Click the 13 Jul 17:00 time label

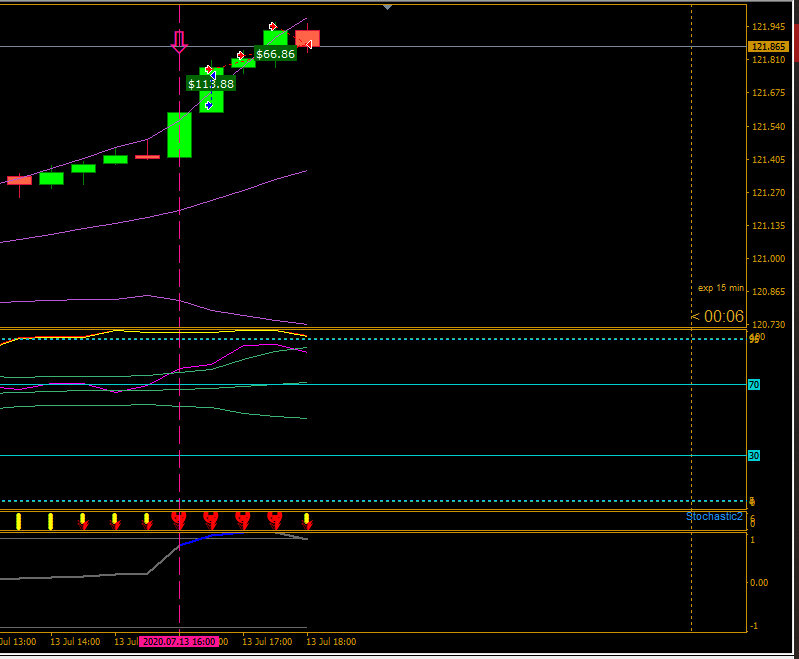tap(267, 642)
